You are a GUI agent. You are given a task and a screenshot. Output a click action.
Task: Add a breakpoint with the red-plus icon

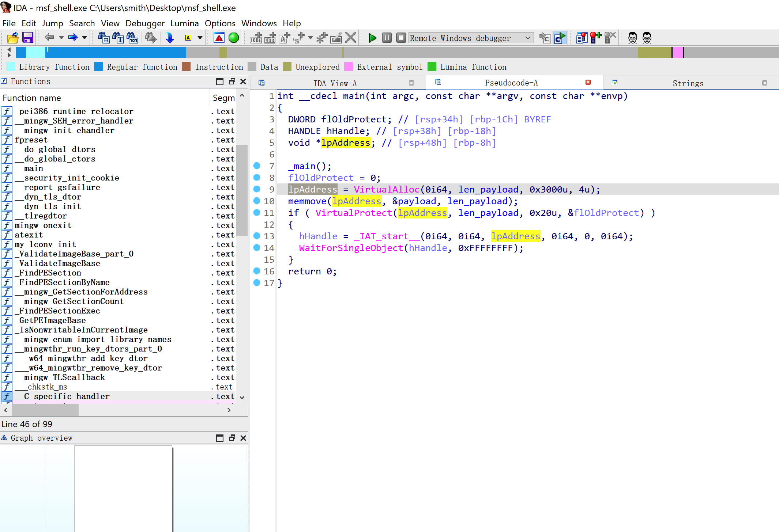596,38
